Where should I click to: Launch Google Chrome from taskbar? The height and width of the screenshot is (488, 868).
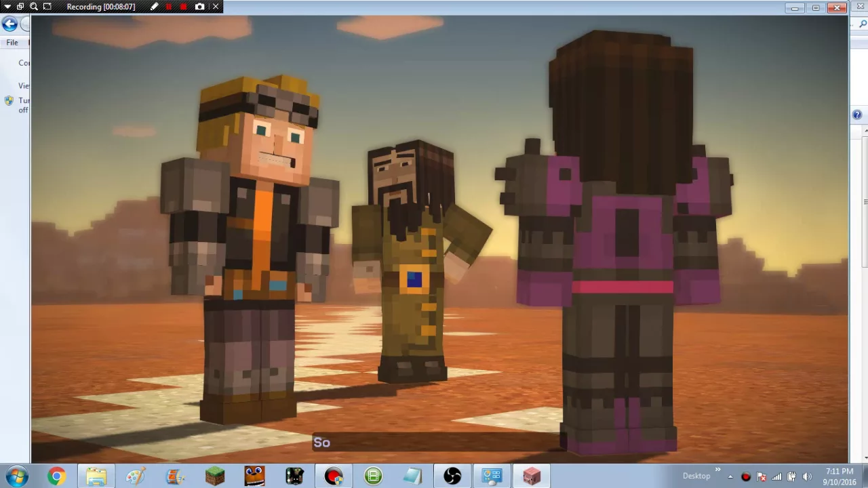pos(57,476)
